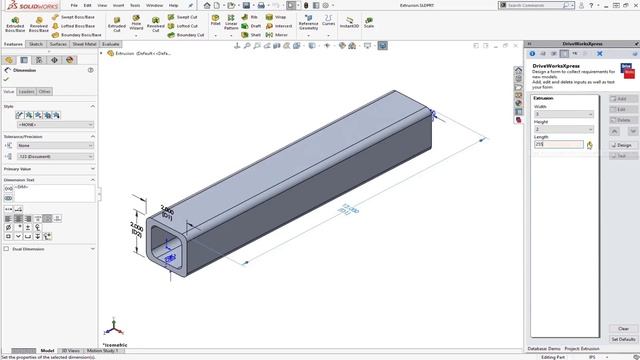Open the tolerance type None dropdown

[x=56, y=146]
